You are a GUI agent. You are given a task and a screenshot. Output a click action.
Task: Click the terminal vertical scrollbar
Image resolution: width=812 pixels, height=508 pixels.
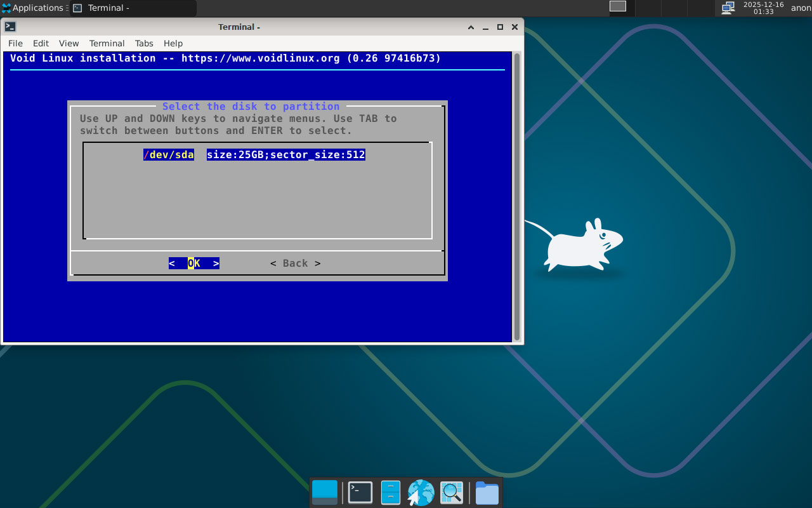pos(517,197)
